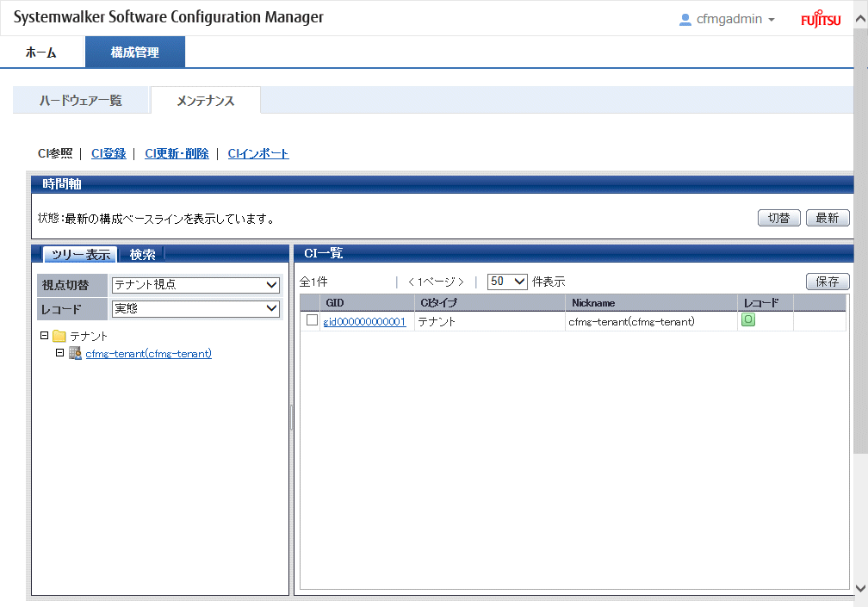Sort by the CIタイプ column header
Screen dimensions: 868x607
(x=489, y=303)
